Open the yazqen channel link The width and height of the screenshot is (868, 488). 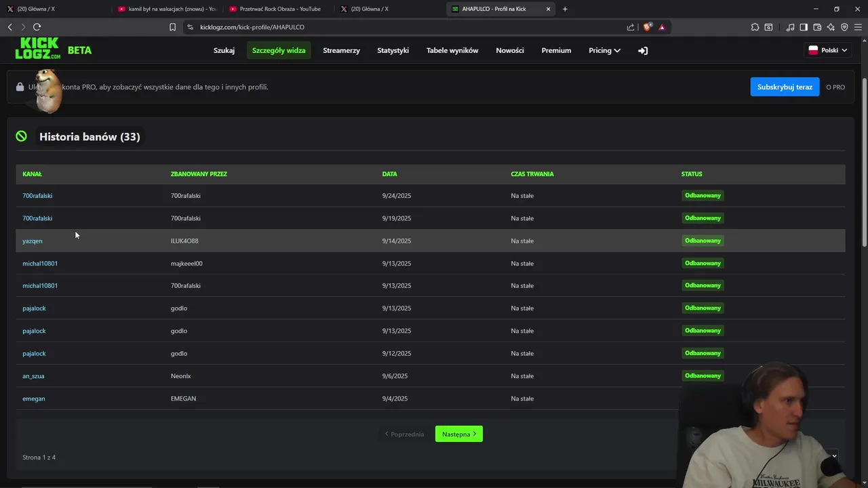pyautogui.click(x=33, y=241)
